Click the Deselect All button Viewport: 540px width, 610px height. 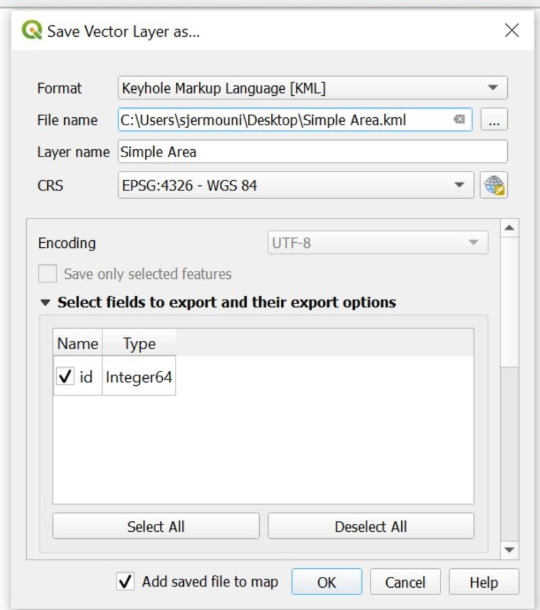pyautogui.click(x=371, y=526)
